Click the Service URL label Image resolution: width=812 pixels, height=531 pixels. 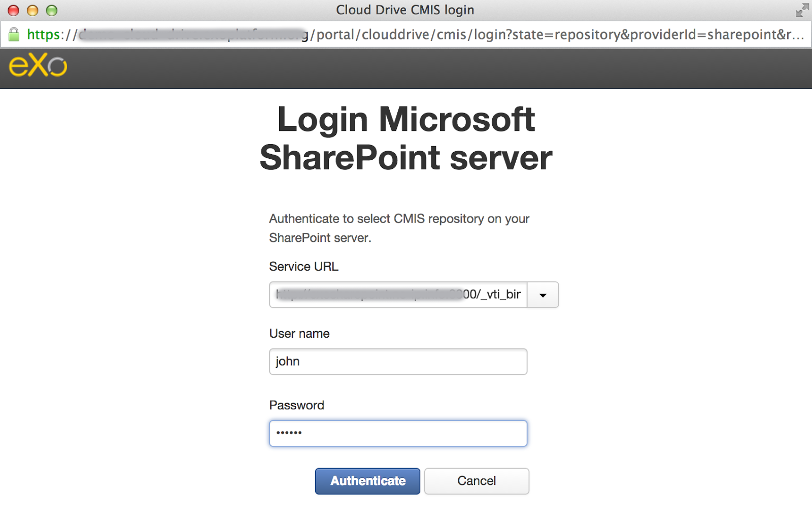pos(303,266)
